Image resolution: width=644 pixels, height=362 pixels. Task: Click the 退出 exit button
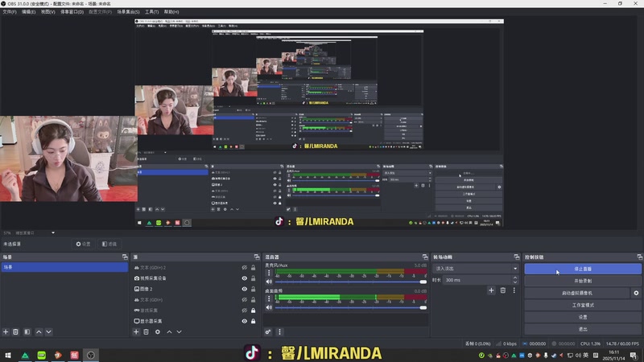pos(583,329)
